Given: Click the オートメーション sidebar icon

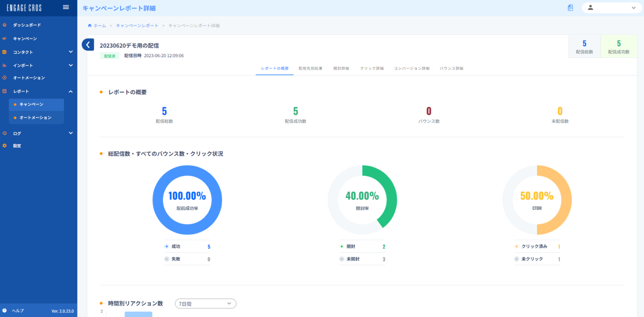Looking at the screenshot, I should click(x=5, y=78).
